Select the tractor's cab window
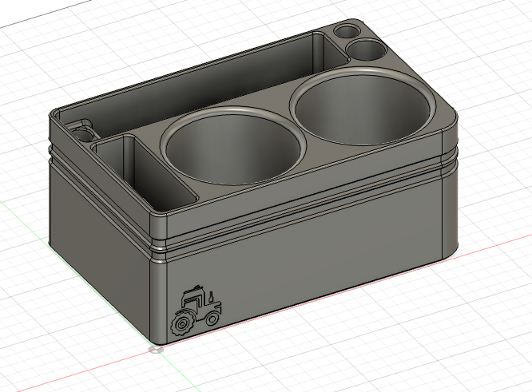 [x=192, y=303]
